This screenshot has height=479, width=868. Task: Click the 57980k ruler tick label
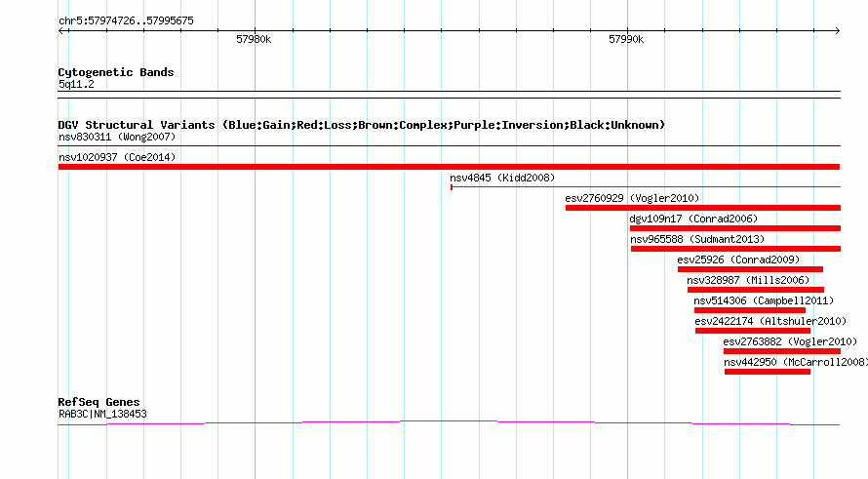click(x=254, y=39)
